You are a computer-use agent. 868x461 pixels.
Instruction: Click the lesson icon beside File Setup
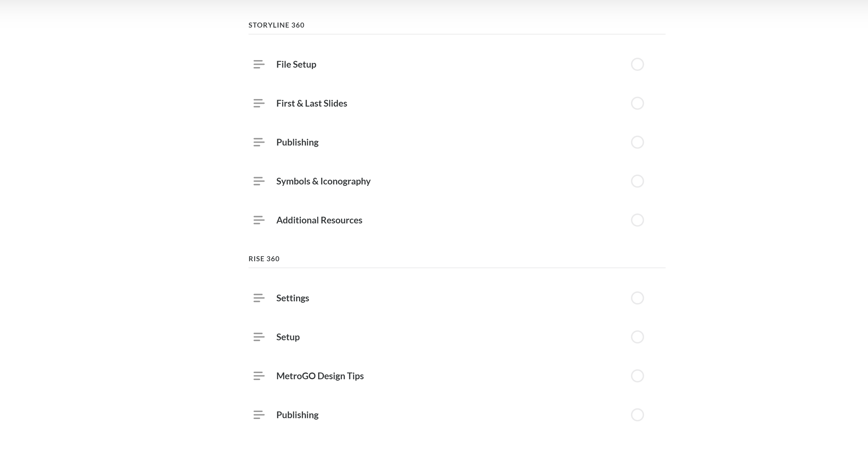259,64
